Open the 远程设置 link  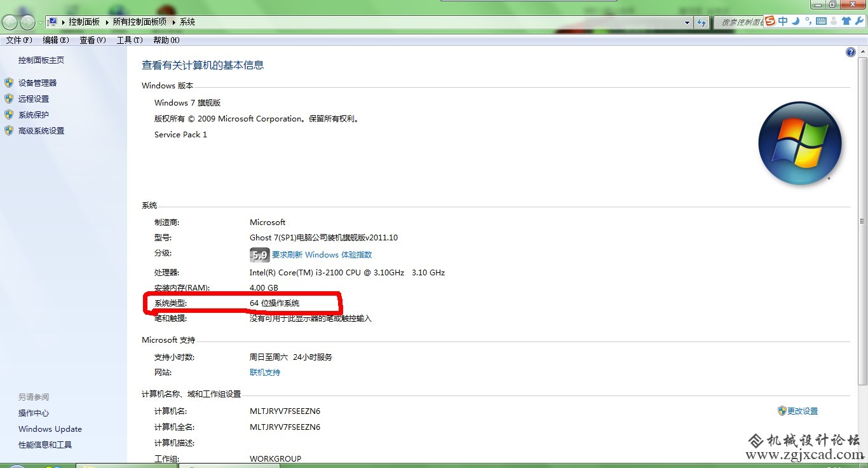pos(34,99)
